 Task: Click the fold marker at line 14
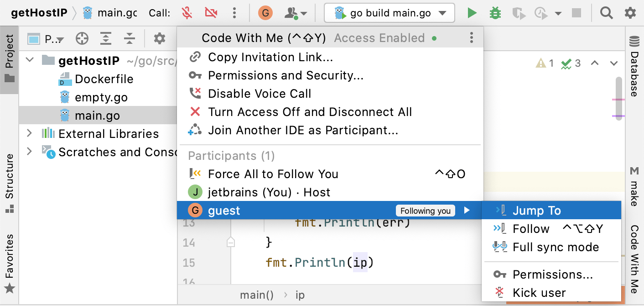(231, 242)
